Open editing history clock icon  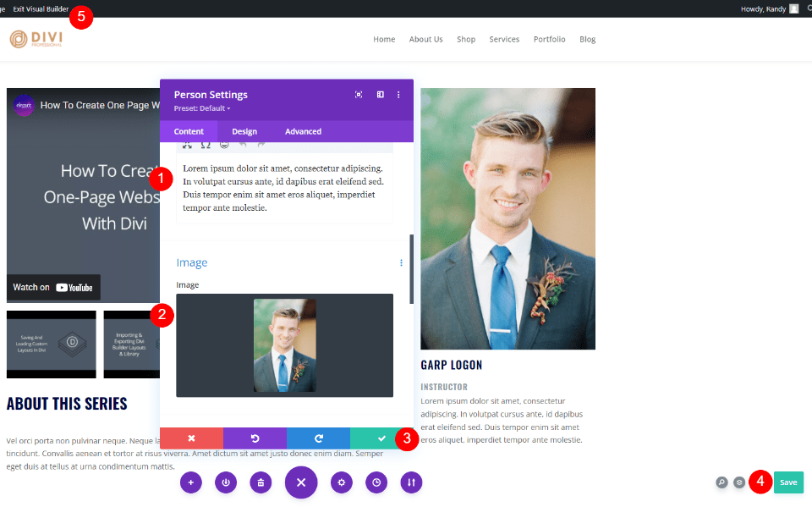[376, 482]
